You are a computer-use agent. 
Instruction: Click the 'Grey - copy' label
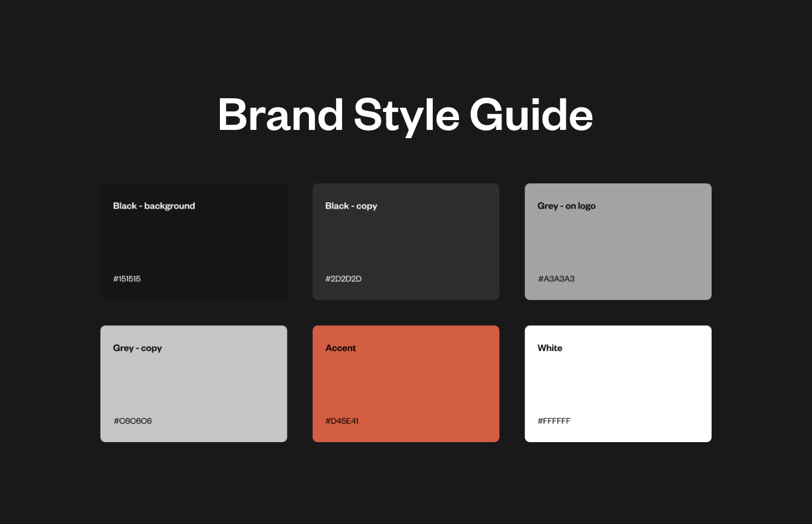coord(138,348)
